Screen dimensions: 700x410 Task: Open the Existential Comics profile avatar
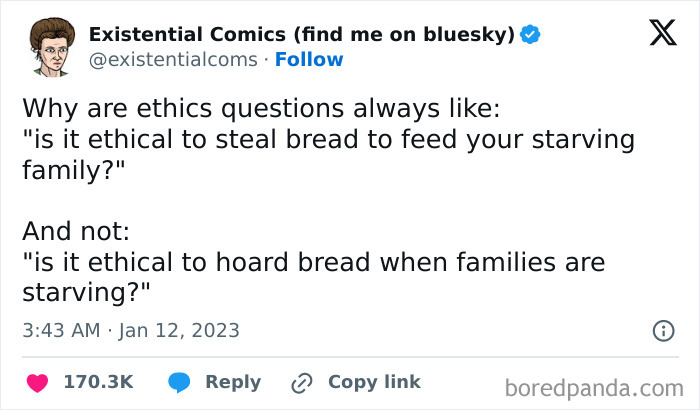tap(52, 47)
